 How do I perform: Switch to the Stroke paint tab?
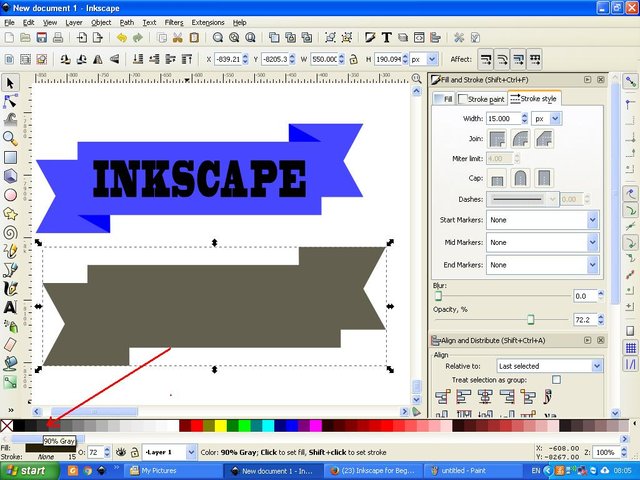pyautogui.click(x=482, y=99)
